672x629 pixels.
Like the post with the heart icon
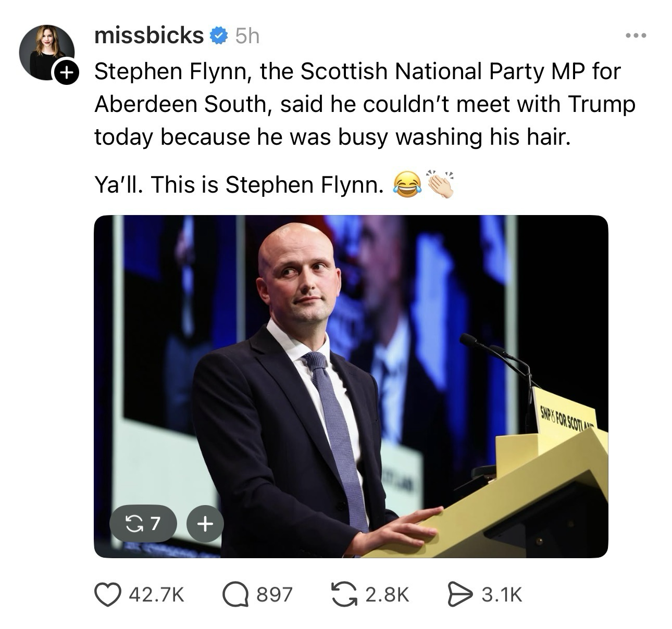[x=106, y=594]
